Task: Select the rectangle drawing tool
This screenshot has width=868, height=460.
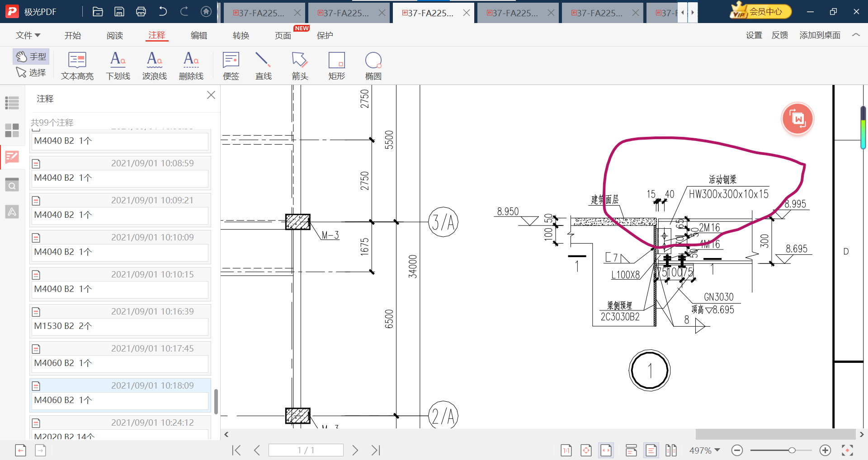Action: coord(337,66)
